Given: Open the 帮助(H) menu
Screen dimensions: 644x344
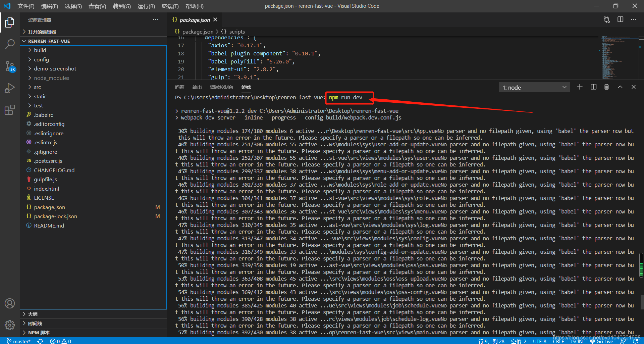Looking at the screenshot, I should coord(195,6).
